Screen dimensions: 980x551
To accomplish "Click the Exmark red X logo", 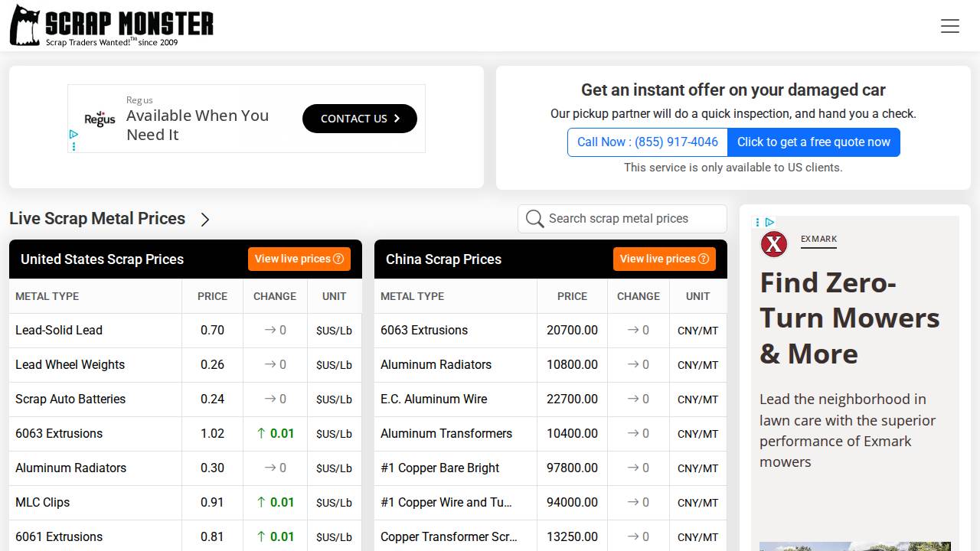I will (x=773, y=244).
